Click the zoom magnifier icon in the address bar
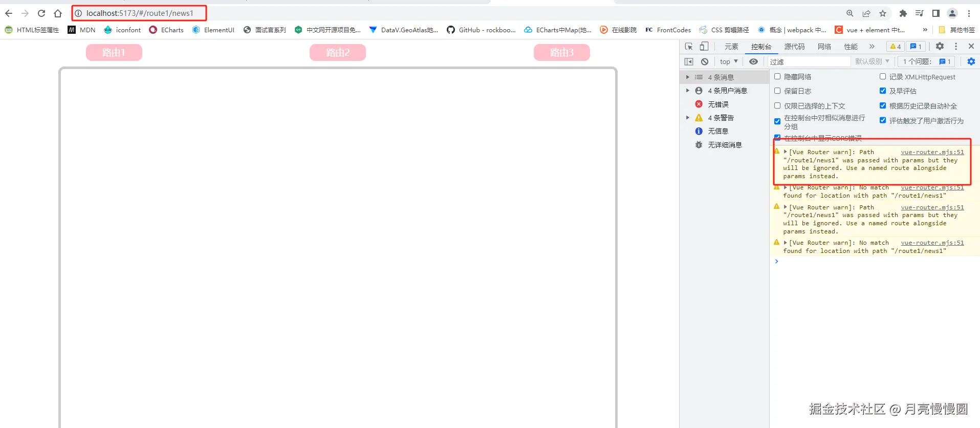This screenshot has height=428, width=980. (x=850, y=13)
